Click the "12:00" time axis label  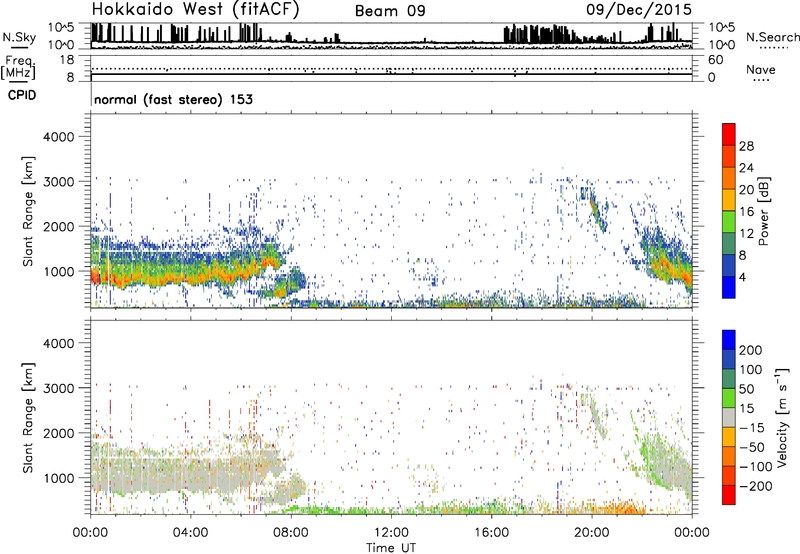[x=391, y=533]
